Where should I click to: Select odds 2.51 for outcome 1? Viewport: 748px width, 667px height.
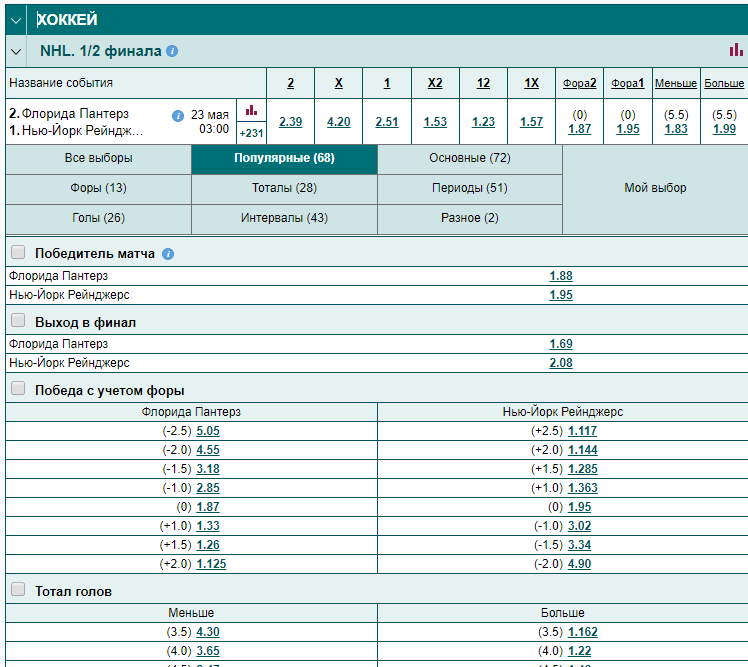click(387, 122)
